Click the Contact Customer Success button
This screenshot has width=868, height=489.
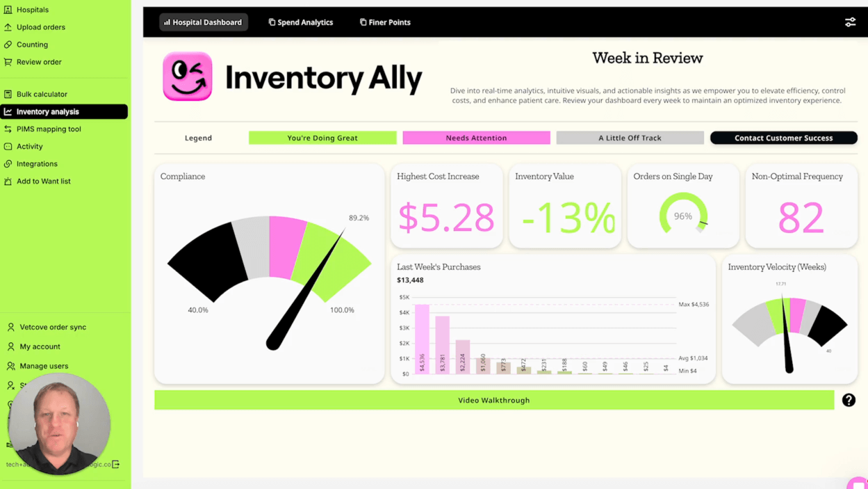tap(784, 138)
